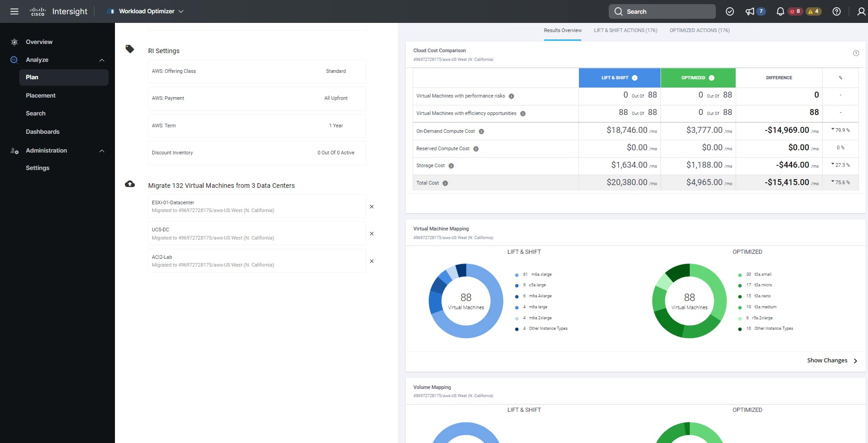Open the Workload Optimizer service dropdown

147,11
